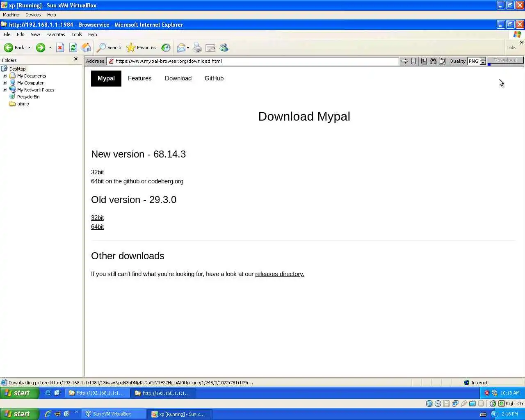Open the VirtualBox Help menu
Screen dimensions: 525x420
pyautogui.click(x=51, y=15)
